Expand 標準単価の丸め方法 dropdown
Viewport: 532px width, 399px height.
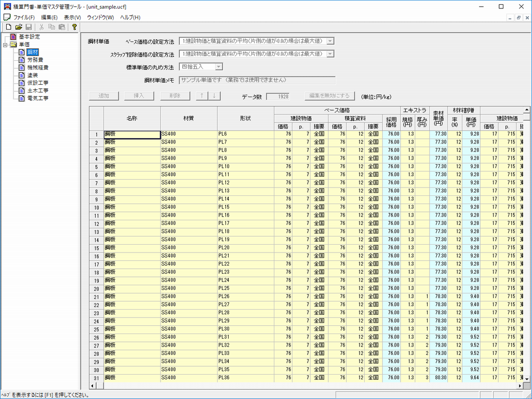(x=219, y=67)
